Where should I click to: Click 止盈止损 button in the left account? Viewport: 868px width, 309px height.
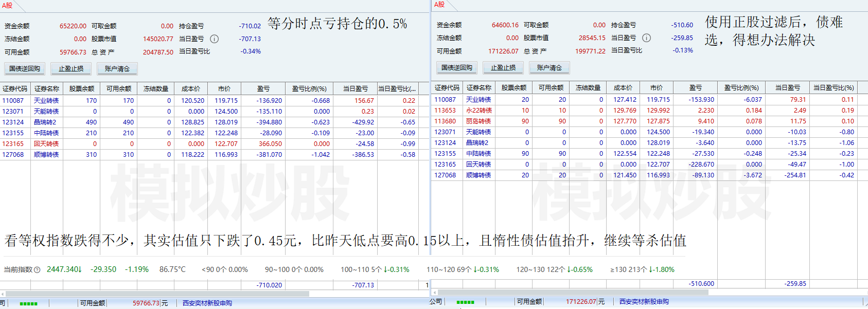coord(71,68)
